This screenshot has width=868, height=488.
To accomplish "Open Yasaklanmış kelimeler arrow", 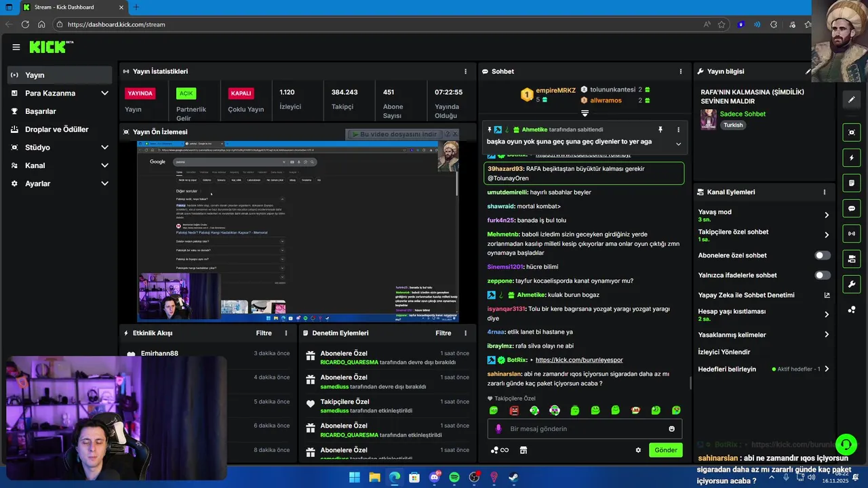I will [x=827, y=335].
